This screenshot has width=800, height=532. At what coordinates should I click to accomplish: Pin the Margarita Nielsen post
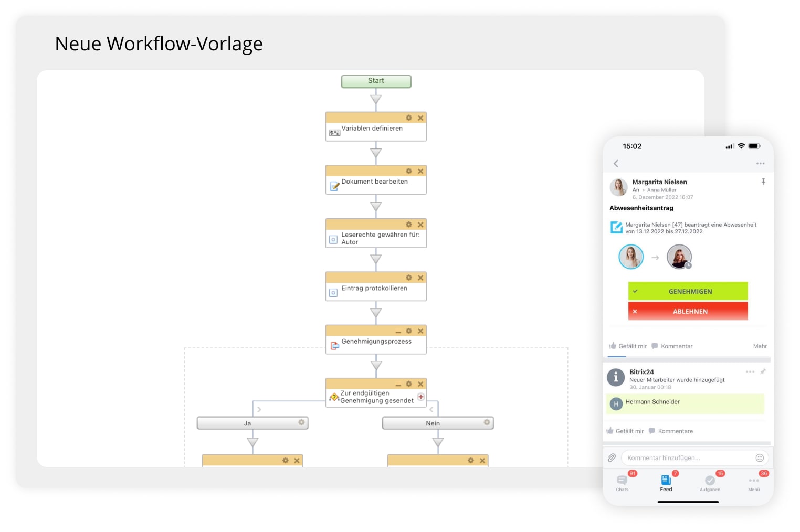coord(763,182)
